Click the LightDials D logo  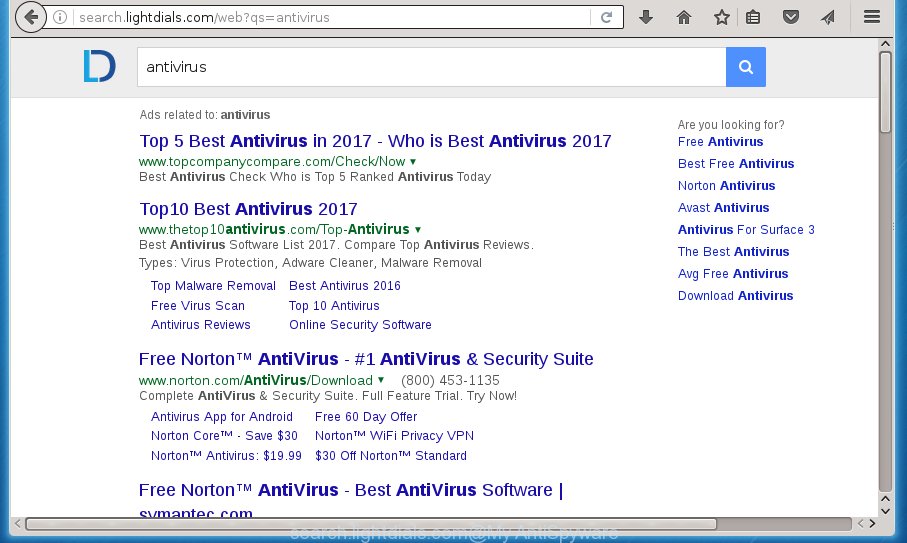pos(99,66)
